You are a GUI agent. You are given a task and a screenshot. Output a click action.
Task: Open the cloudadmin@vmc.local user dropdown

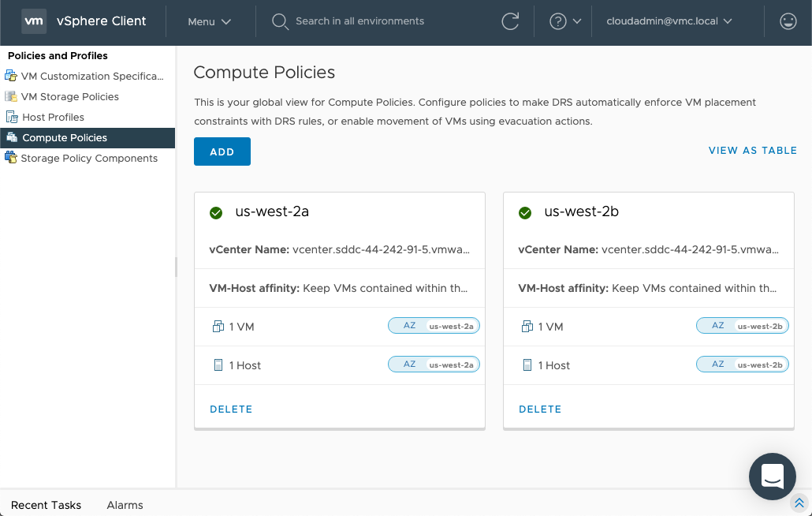click(x=669, y=21)
